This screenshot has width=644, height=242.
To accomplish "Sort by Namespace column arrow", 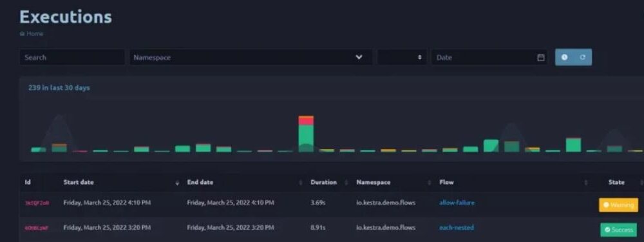I will coord(429,183).
